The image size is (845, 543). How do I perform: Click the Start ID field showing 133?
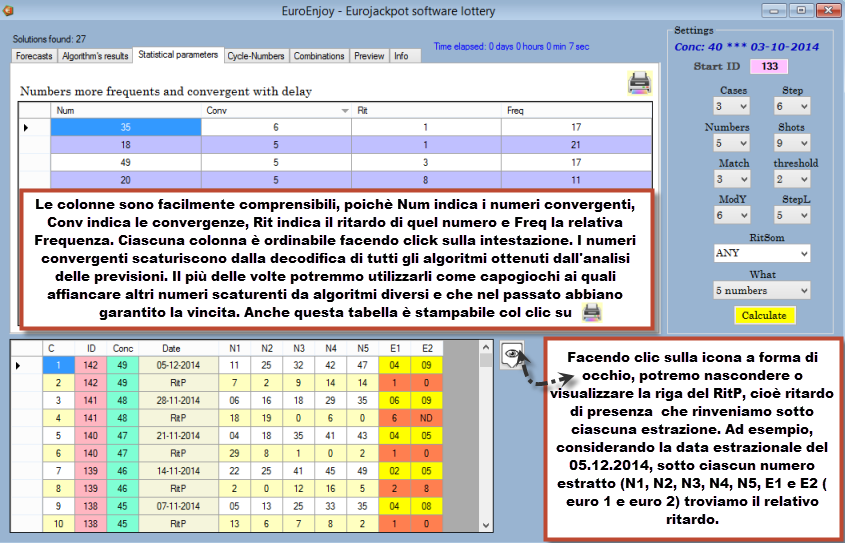(770, 66)
